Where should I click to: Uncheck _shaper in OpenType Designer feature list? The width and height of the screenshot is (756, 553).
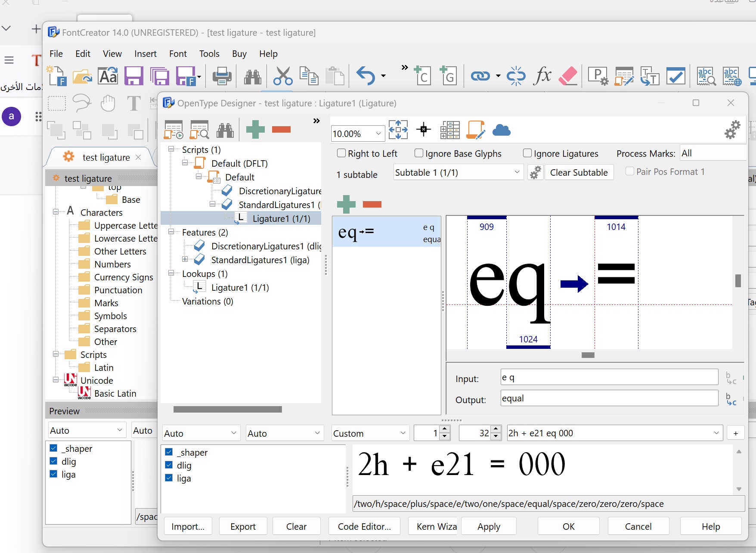pyautogui.click(x=169, y=452)
